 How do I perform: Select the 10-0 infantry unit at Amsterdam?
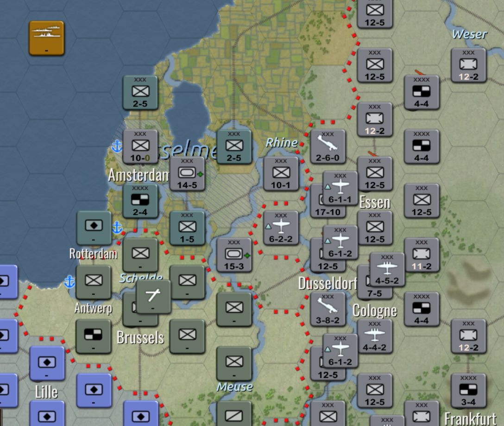pyautogui.click(x=140, y=147)
